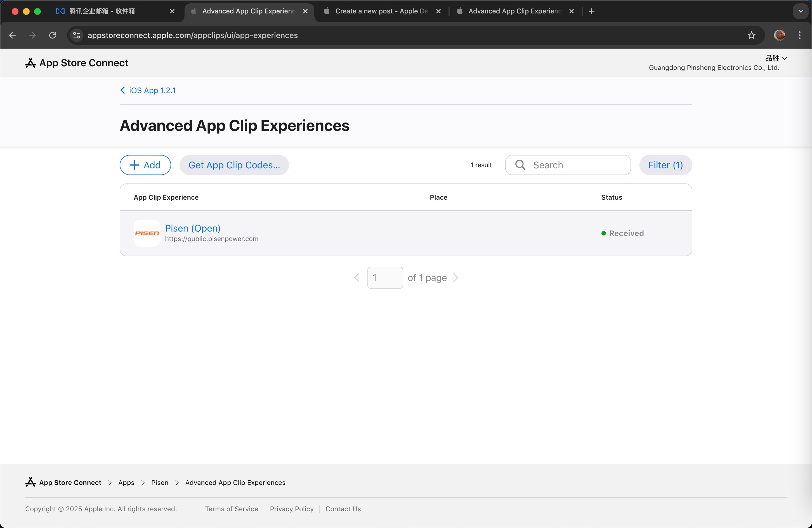Close the active Advanced App Clip tab
The width and height of the screenshot is (812, 528).
pos(305,11)
